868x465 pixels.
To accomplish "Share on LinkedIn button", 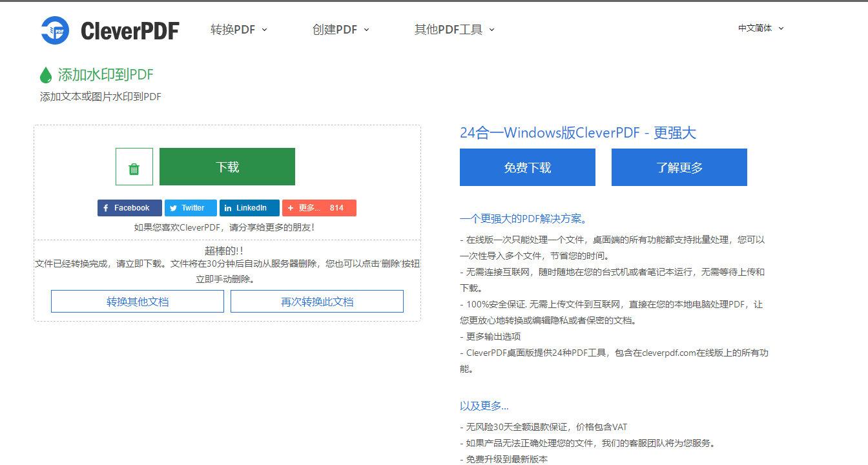I will click(x=249, y=208).
